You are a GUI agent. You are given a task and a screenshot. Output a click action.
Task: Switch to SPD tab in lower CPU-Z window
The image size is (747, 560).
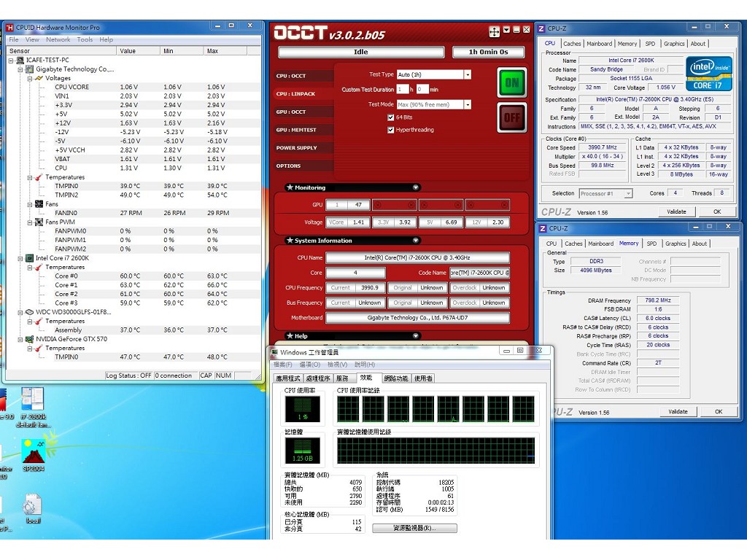tap(651, 244)
